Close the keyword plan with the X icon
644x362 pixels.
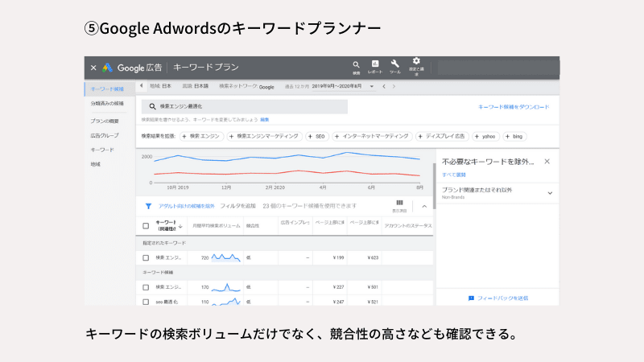pos(93,68)
